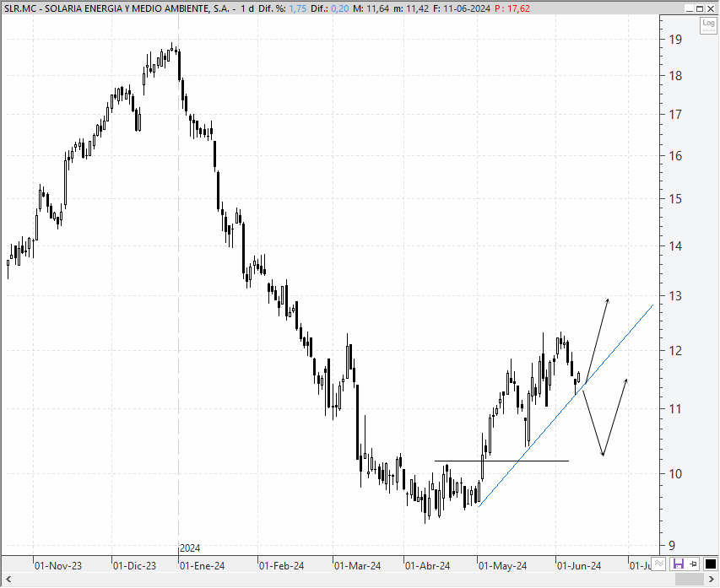Click the price axis label 12
Viewport: 720px width, 588px height.
point(675,351)
